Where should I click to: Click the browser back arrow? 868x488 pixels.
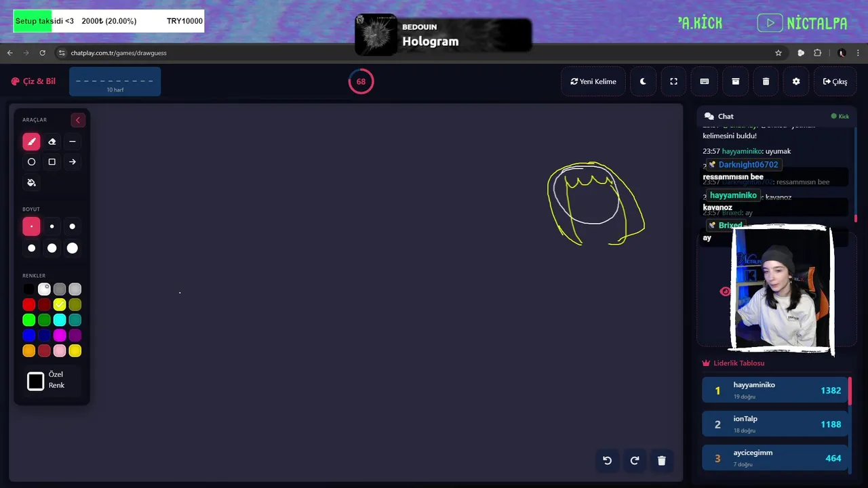tap(9, 53)
